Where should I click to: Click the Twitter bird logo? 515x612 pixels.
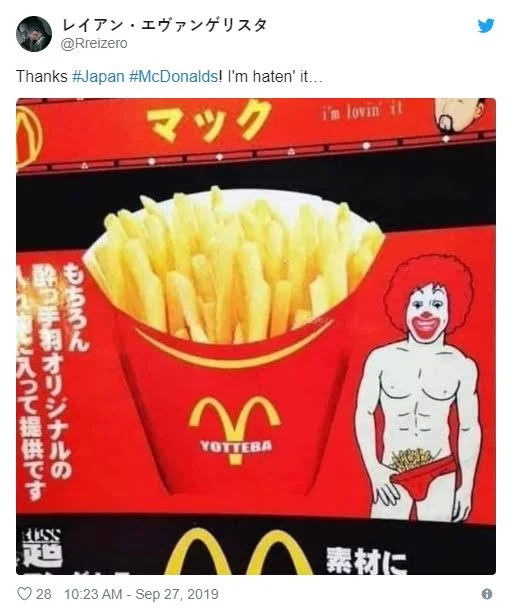pyautogui.click(x=486, y=26)
